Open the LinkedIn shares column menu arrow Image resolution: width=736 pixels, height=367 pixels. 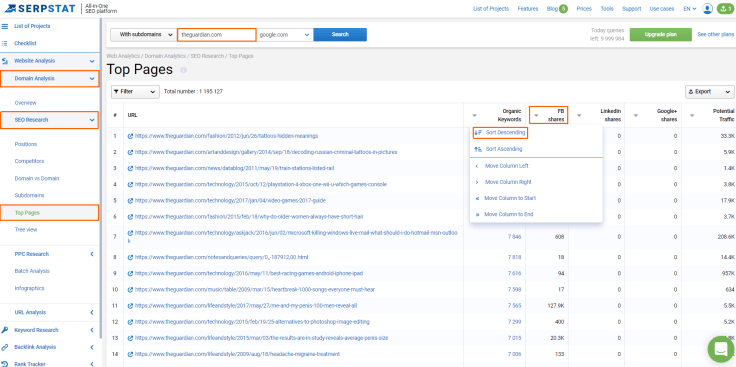[x=579, y=115]
